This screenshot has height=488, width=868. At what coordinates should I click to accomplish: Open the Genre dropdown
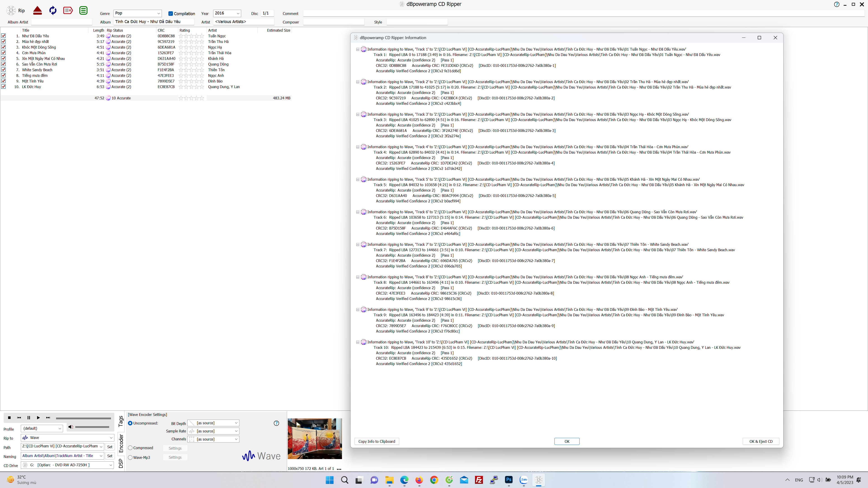pos(158,14)
